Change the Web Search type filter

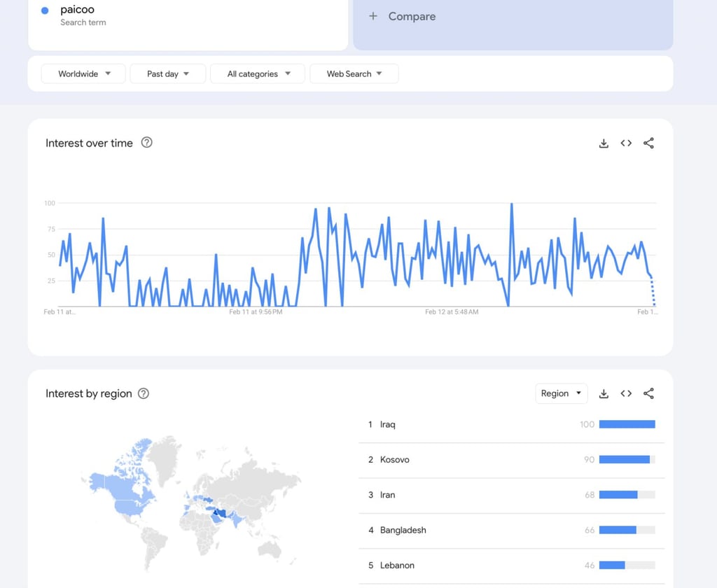(x=354, y=73)
